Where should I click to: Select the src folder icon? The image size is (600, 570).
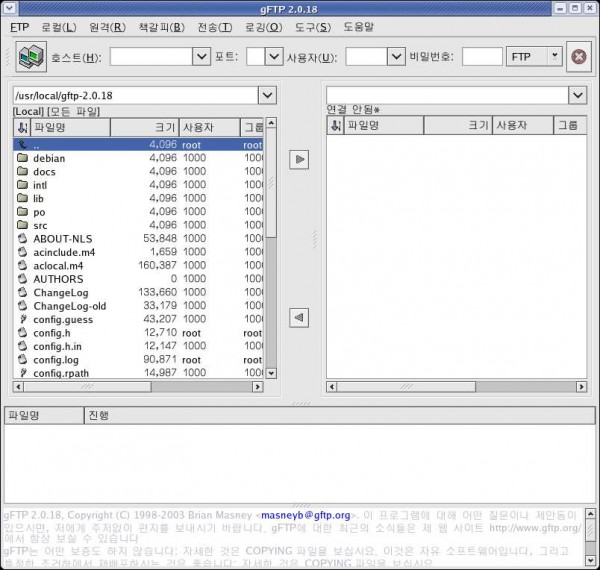pyautogui.click(x=23, y=225)
